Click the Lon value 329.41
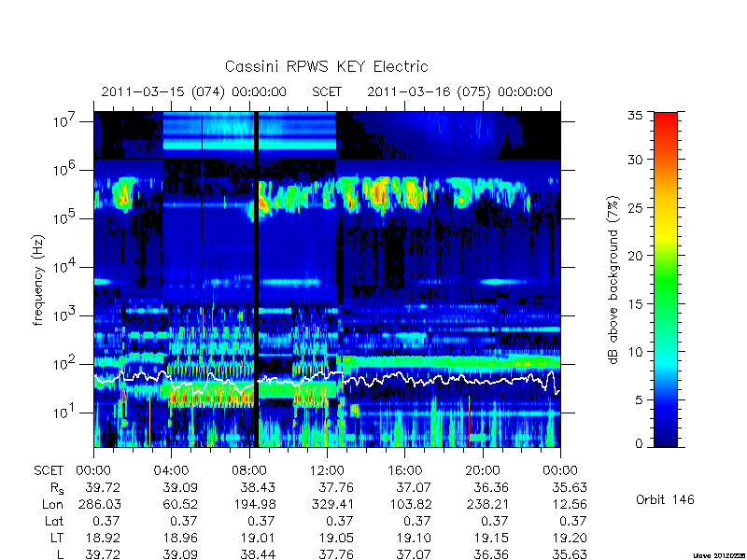The width and height of the screenshot is (747, 560). tap(332, 504)
